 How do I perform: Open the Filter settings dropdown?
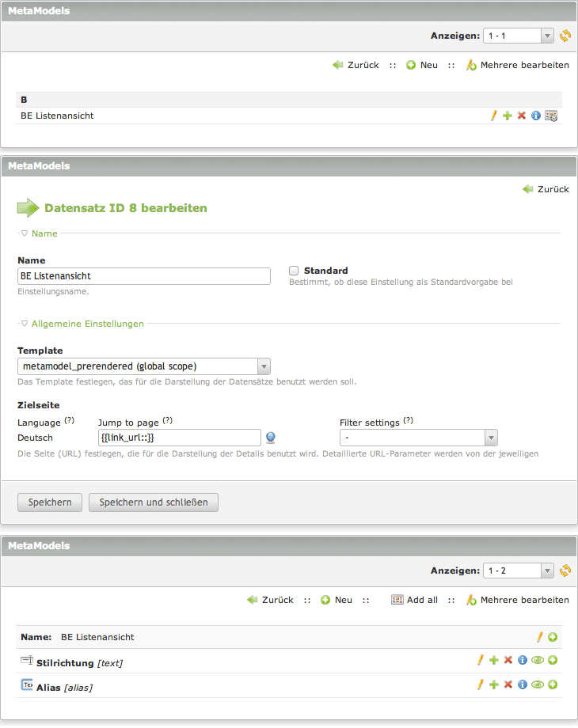[418, 438]
